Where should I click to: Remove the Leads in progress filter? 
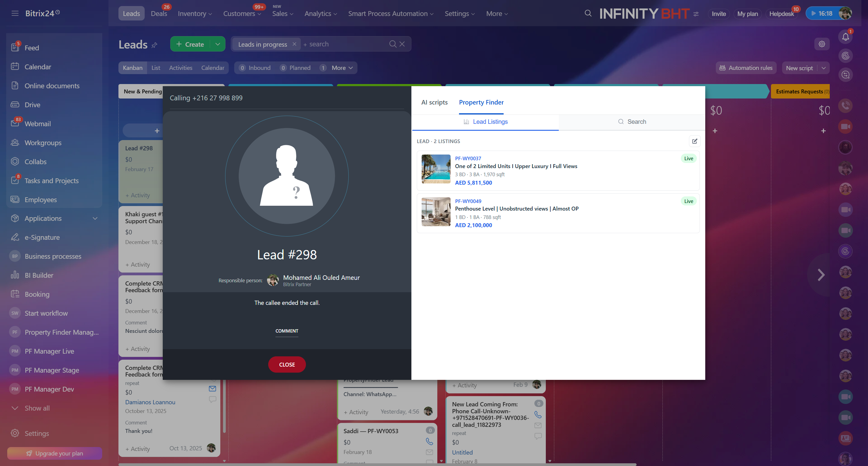[294, 44]
